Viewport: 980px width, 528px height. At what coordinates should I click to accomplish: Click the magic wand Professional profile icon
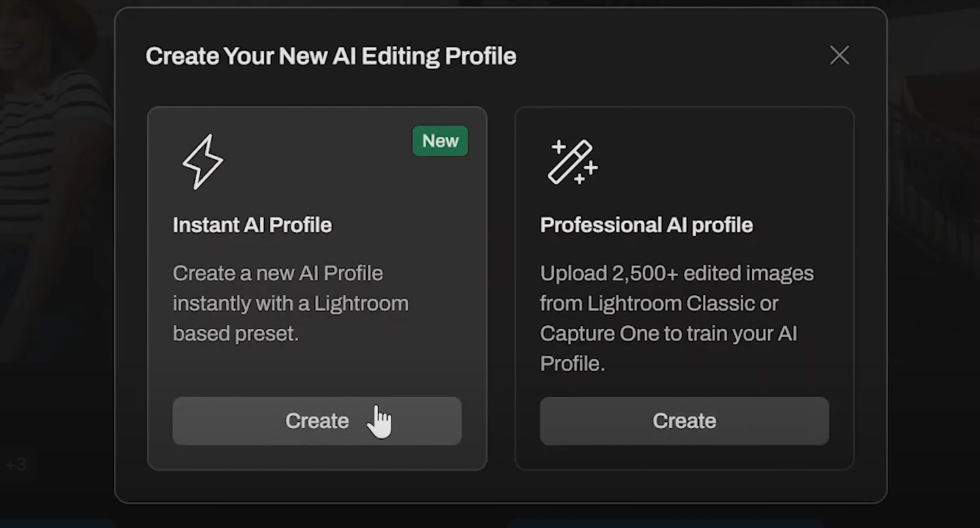point(572,162)
